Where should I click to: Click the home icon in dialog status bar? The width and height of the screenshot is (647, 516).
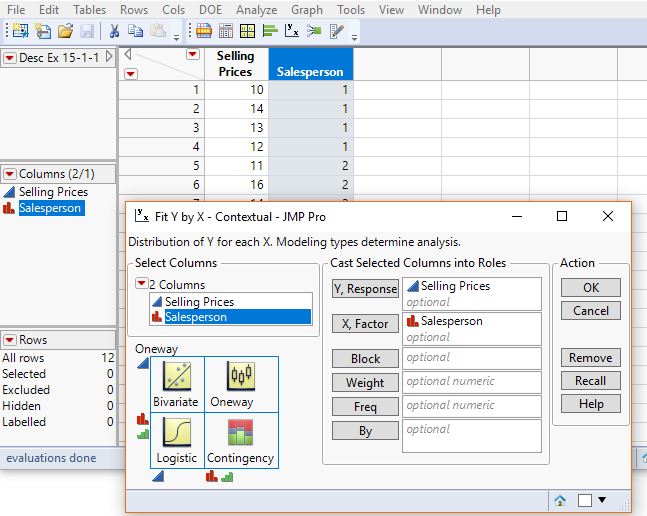pos(560,501)
